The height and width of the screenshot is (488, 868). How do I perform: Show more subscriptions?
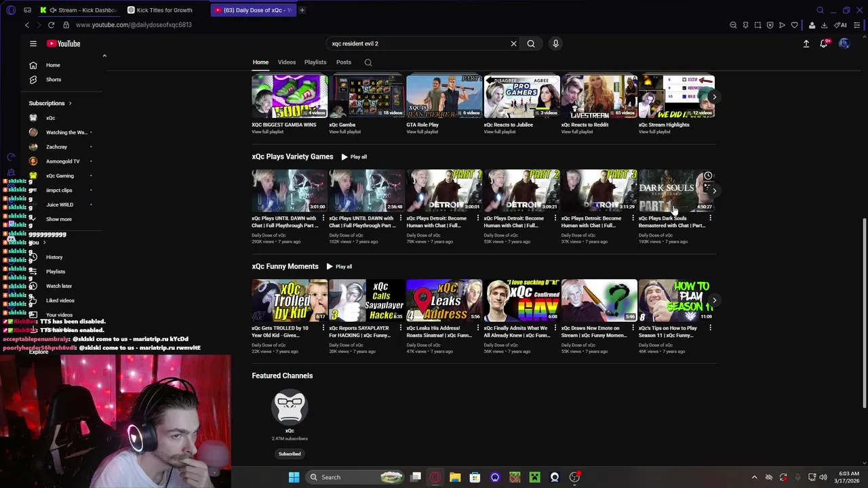tap(59, 219)
